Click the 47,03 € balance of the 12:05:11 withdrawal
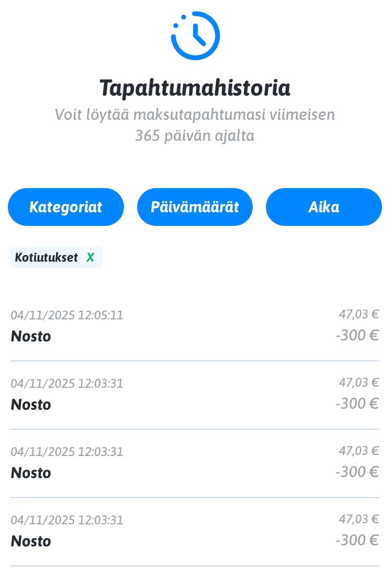Viewport: 392px width, 569px height. (x=359, y=314)
